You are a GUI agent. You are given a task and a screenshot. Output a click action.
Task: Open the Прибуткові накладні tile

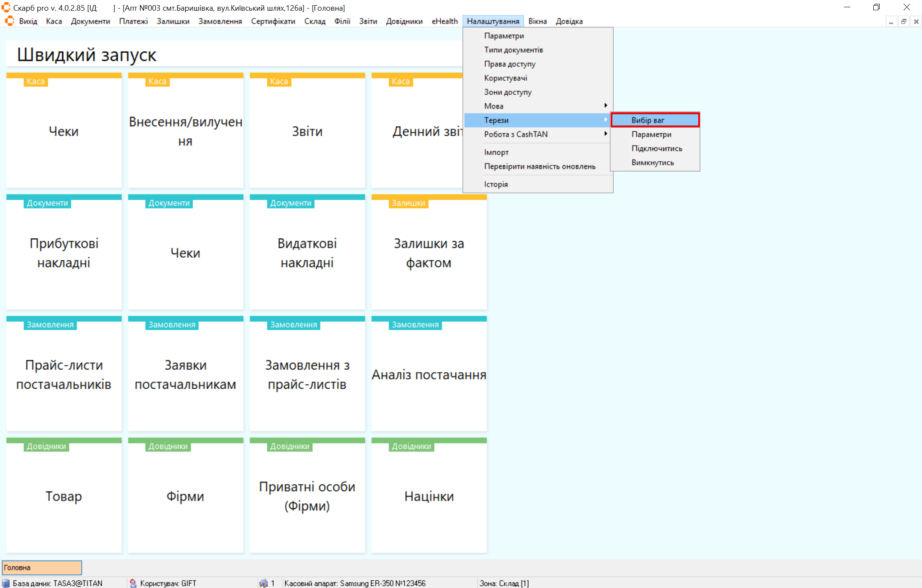[64, 253]
